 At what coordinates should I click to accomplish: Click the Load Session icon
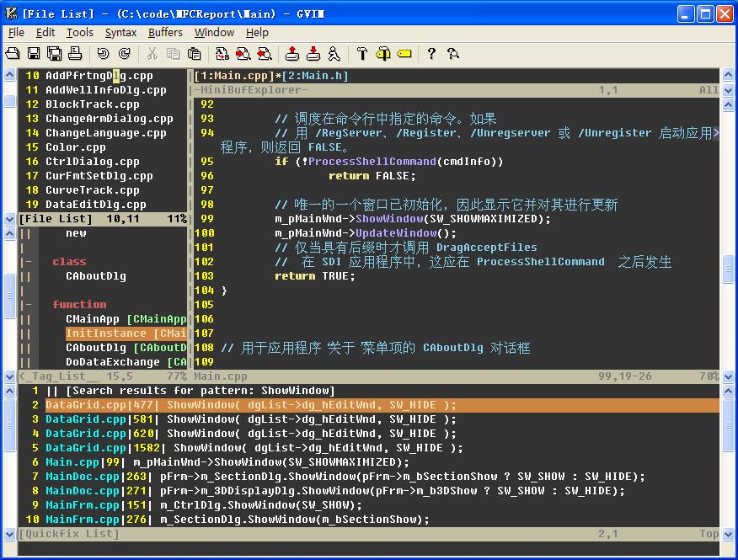click(292, 54)
